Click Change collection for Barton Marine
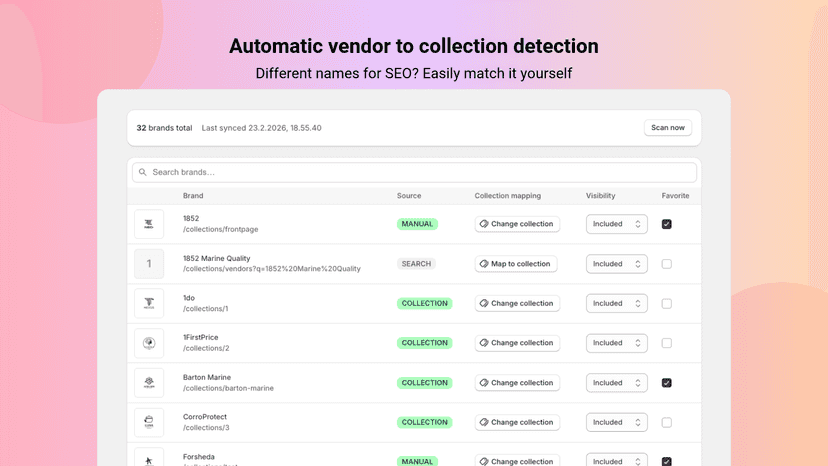Viewport: 828px width, 466px height. click(x=517, y=383)
